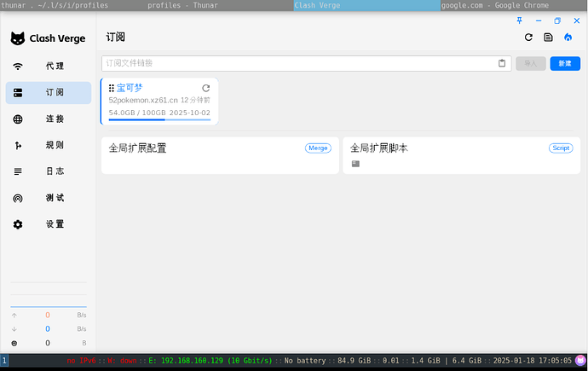Click workspace 1 indicator in status bar
The height and width of the screenshot is (371, 588).
click(x=4, y=361)
